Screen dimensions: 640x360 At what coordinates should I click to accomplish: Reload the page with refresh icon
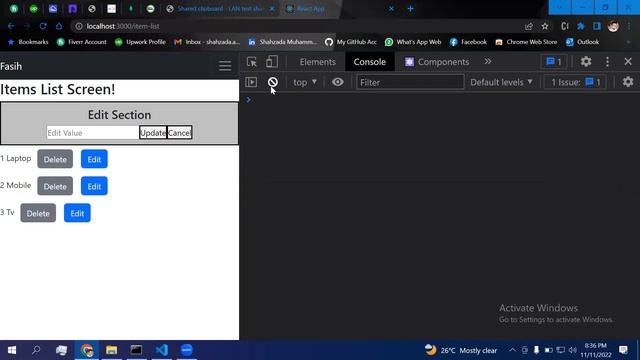[43, 26]
